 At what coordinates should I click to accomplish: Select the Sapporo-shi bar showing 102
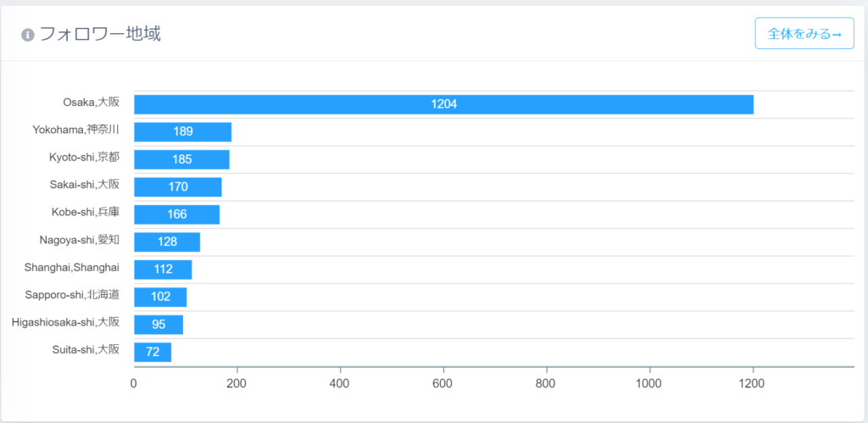click(x=160, y=297)
